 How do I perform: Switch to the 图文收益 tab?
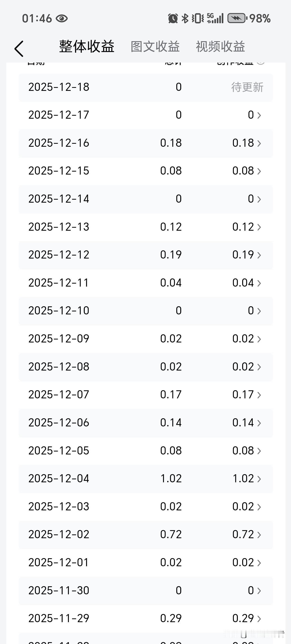pos(155,47)
